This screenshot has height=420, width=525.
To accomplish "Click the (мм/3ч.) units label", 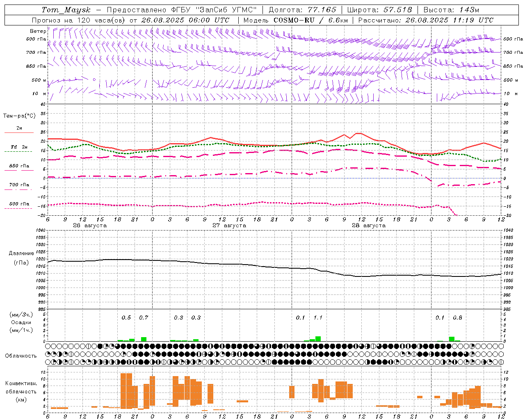I will (x=21, y=315).
